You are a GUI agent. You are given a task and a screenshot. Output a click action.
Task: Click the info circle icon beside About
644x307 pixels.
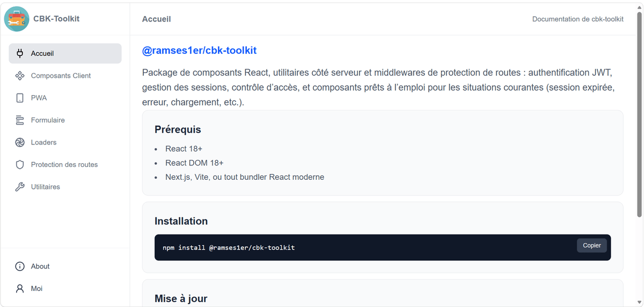pyautogui.click(x=20, y=266)
